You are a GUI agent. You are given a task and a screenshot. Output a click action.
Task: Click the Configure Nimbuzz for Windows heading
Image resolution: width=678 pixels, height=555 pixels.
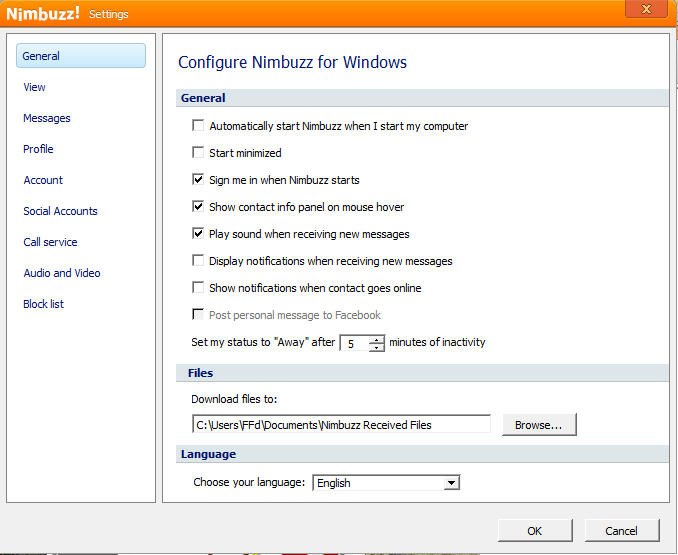coord(292,62)
